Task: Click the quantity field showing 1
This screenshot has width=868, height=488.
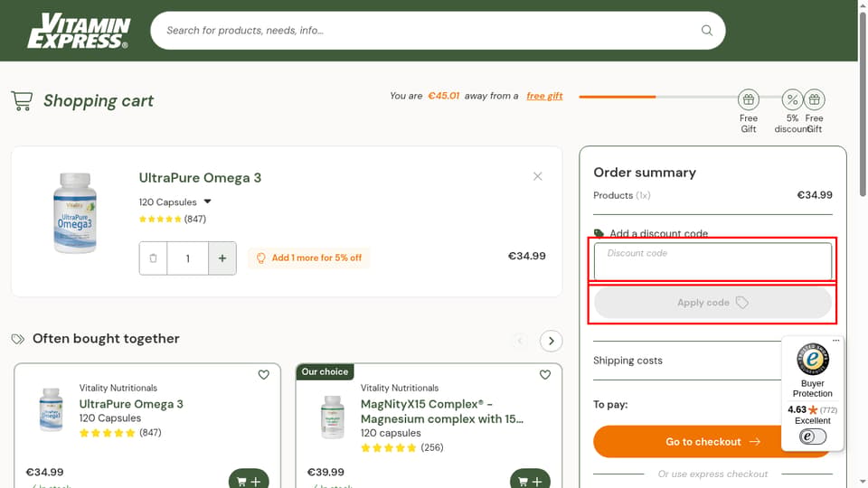Action: (x=188, y=258)
